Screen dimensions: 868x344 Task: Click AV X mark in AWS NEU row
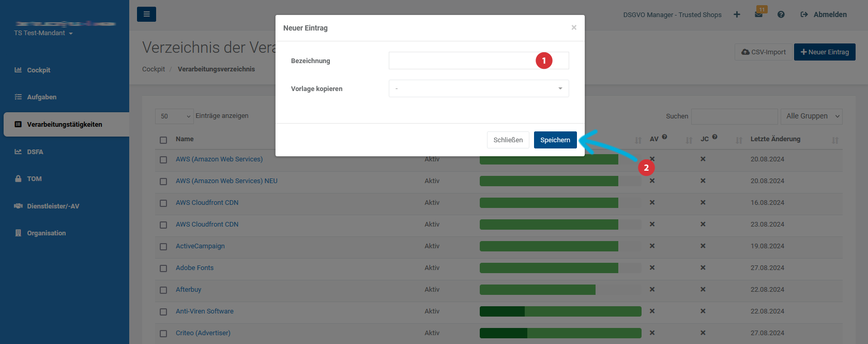pyautogui.click(x=652, y=181)
